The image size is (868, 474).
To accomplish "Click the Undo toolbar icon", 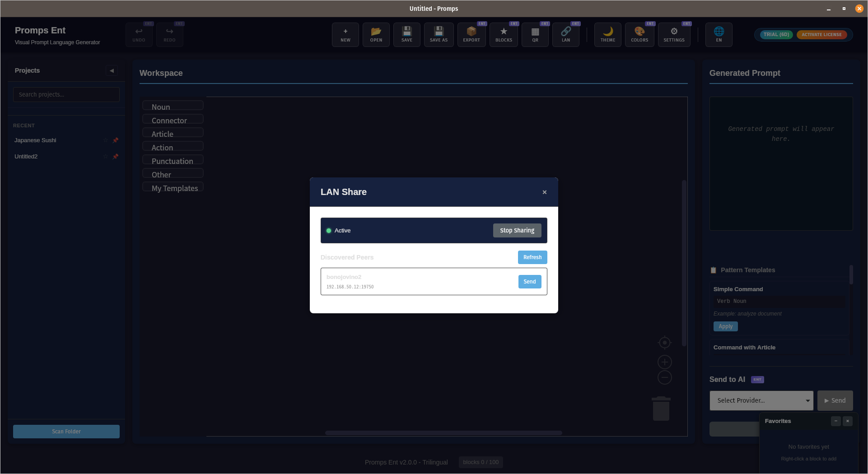I will click(x=139, y=35).
